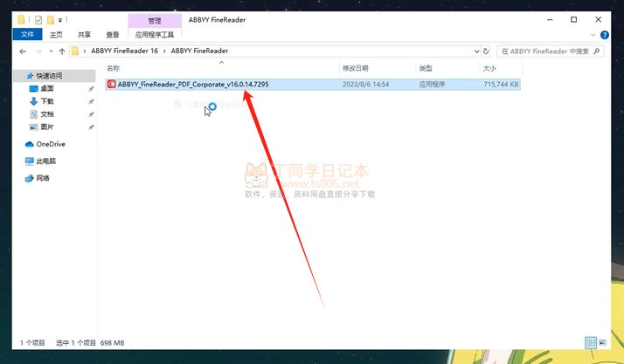
Task: Close the ABBYY FineReader Explorer window
Action: pos(598,19)
